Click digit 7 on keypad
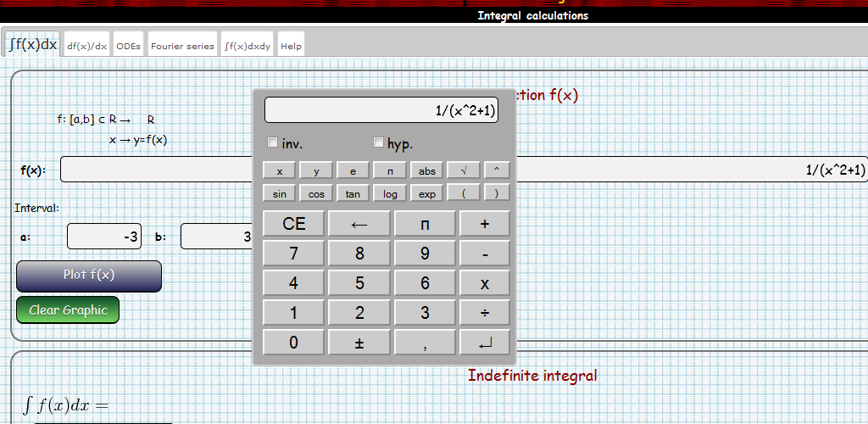Viewport: 868px width, 424px height. (293, 254)
